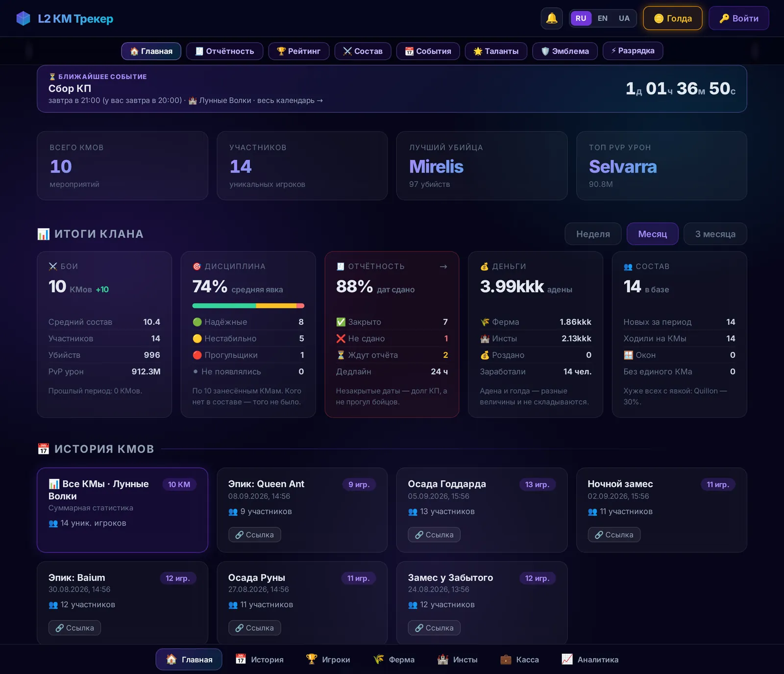Click the bottom bar Инсты castle icon
The image size is (784, 674).
(x=443, y=659)
